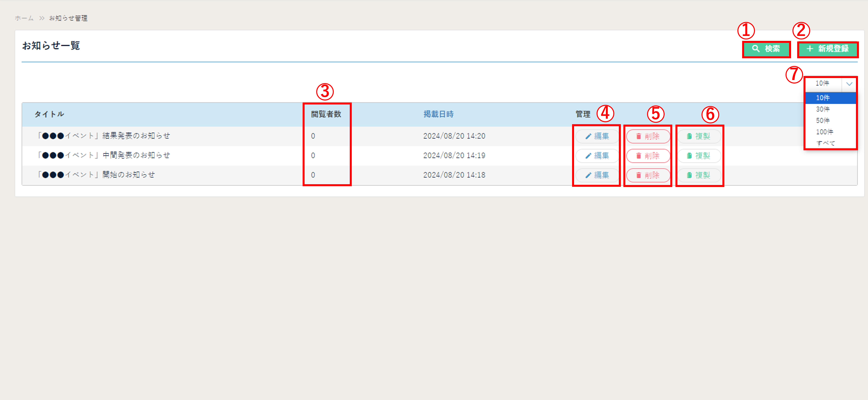Select highlighted 10件 option in list
The height and width of the screenshot is (400, 868).
click(x=822, y=98)
